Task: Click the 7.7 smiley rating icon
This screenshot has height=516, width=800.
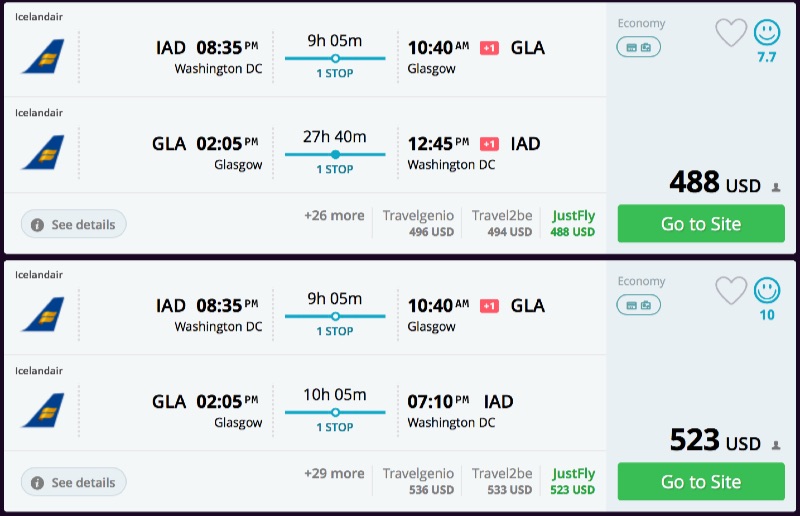Action: point(767,33)
